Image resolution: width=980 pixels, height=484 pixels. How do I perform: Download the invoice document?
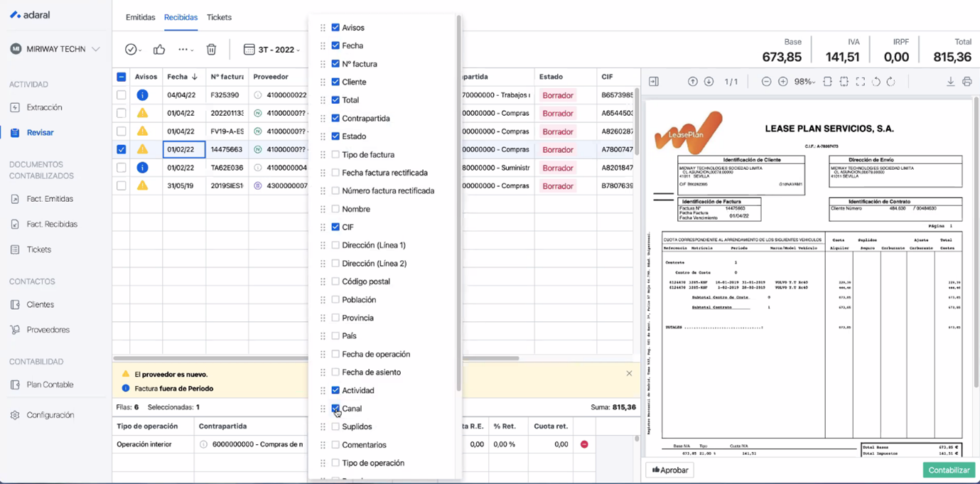click(x=950, y=82)
